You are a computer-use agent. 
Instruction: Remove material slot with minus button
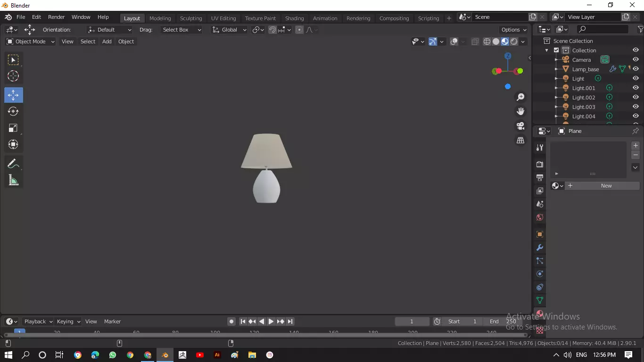[x=636, y=155]
